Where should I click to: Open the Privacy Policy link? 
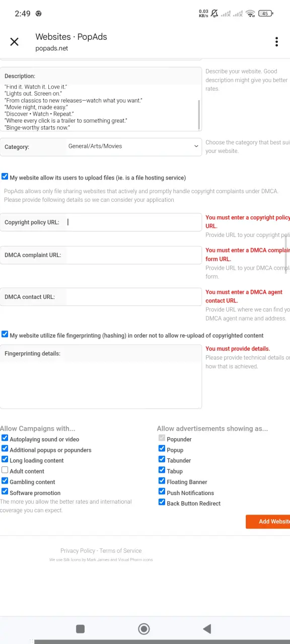[78, 550]
